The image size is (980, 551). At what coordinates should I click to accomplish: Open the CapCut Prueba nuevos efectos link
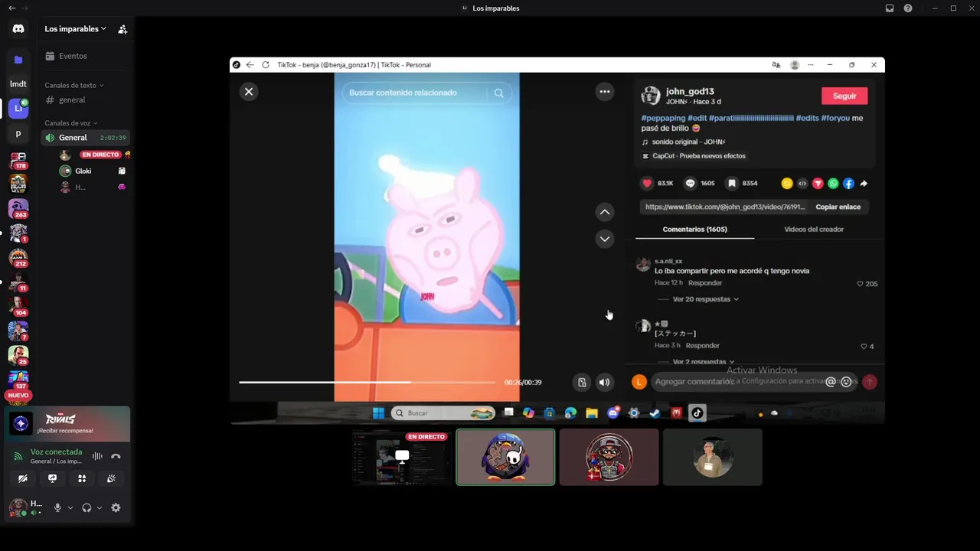699,155
